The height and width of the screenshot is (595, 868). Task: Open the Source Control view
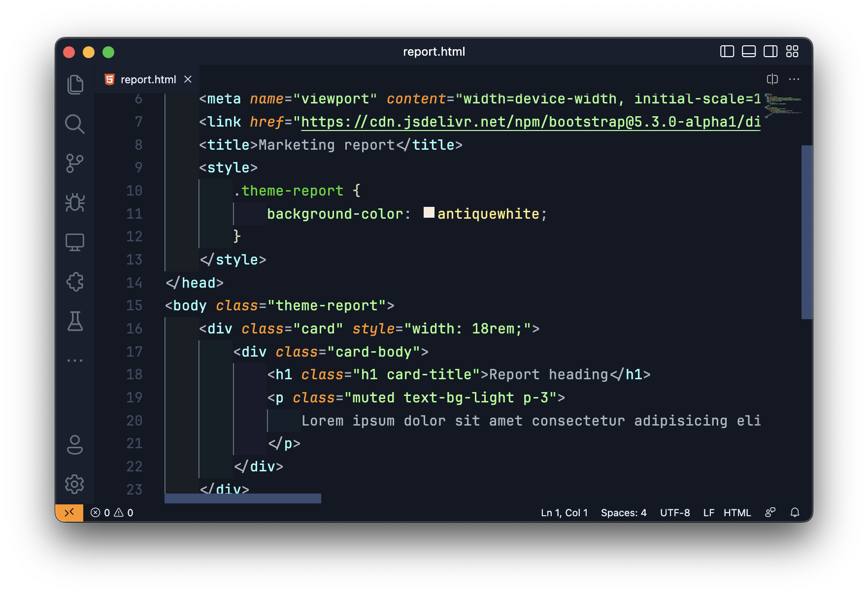[x=75, y=164]
